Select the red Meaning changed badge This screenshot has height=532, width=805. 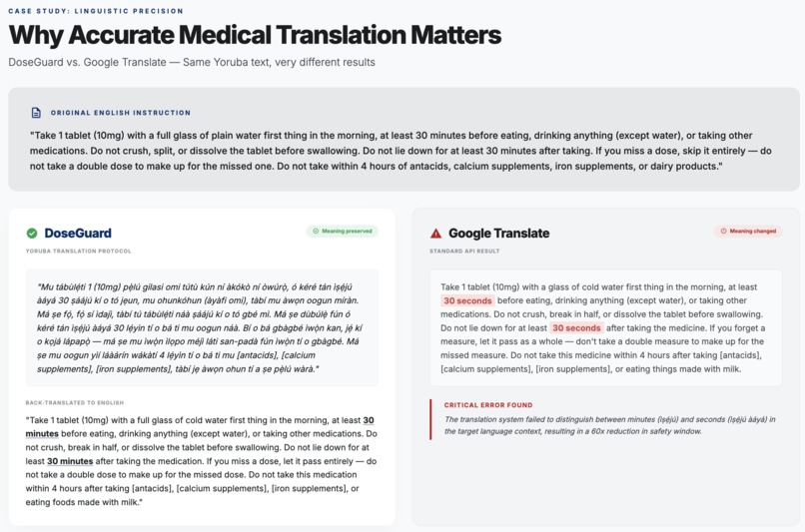click(748, 231)
